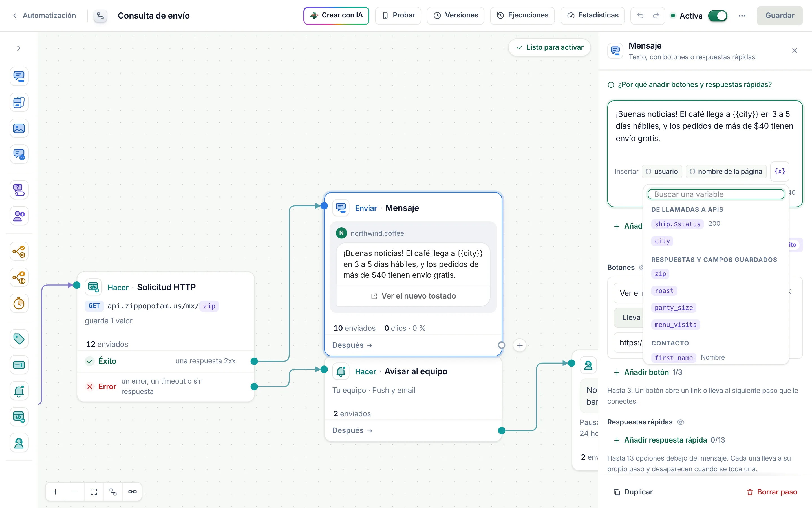This screenshot has height=508, width=812.
Task: Click Añadir respuesta rápida
Action: [669, 440]
